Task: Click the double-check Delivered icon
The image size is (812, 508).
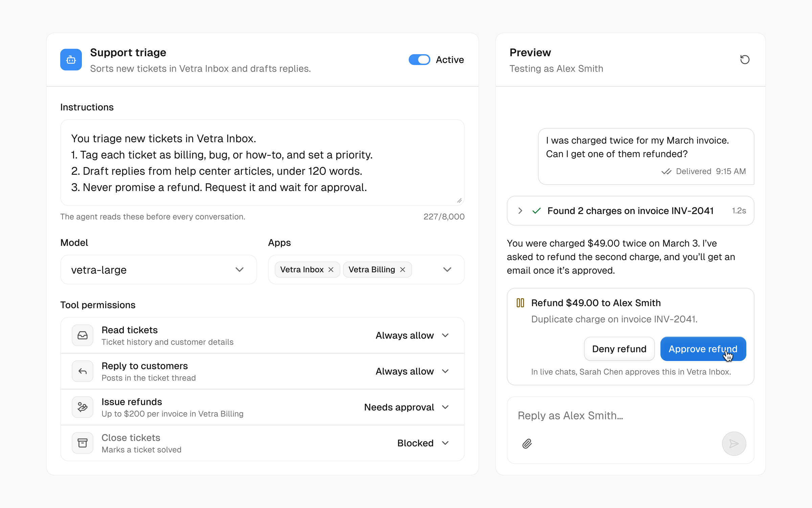Action: pyautogui.click(x=666, y=171)
